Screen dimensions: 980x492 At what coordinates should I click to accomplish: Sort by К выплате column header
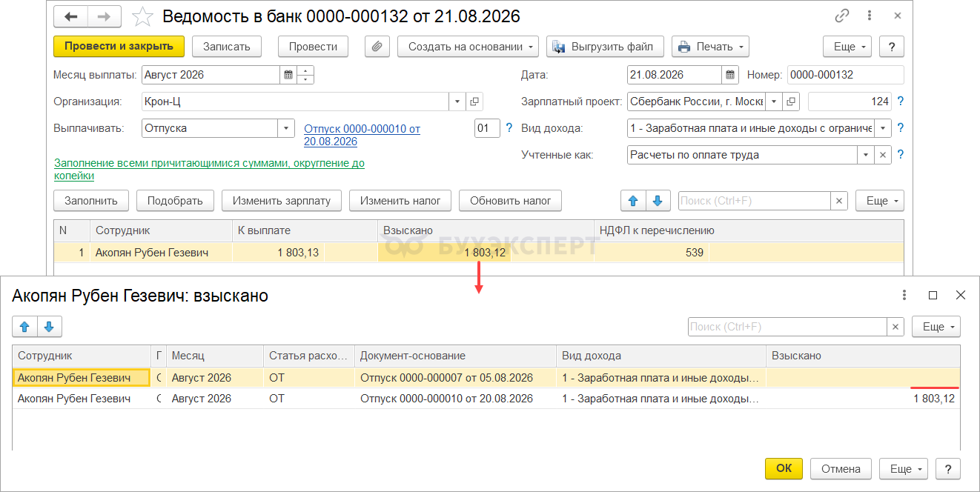click(x=305, y=230)
